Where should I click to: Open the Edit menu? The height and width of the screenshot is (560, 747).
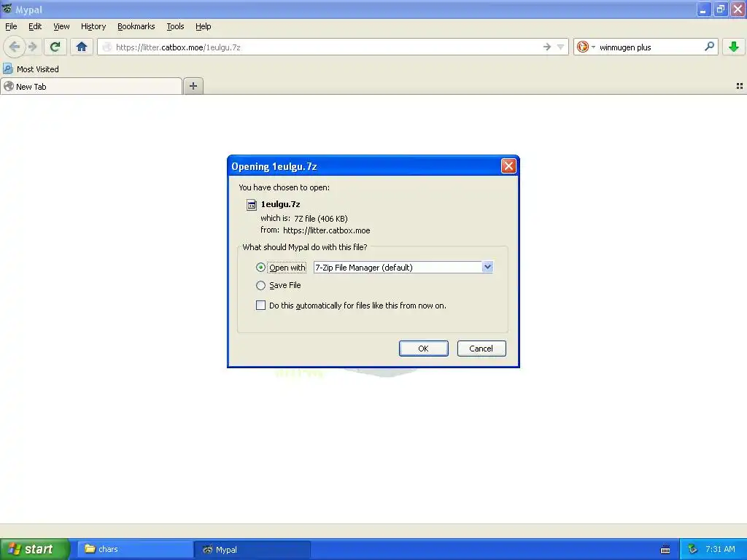(35, 26)
